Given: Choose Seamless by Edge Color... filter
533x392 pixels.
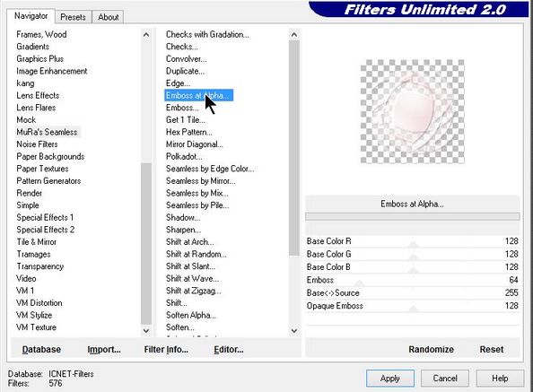Looking at the screenshot, I should (x=210, y=169).
